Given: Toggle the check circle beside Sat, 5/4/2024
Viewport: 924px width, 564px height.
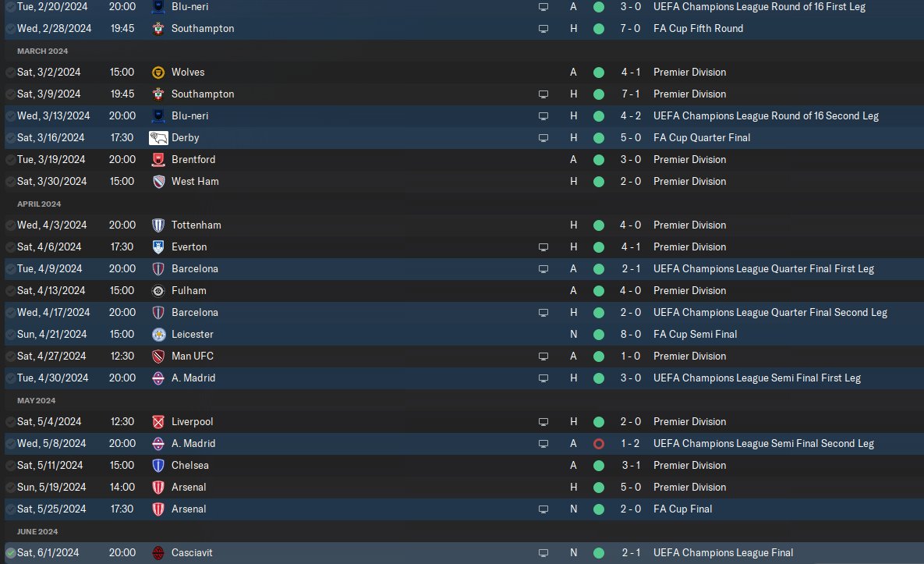Looking at the screenshot, I should (11, 422).
